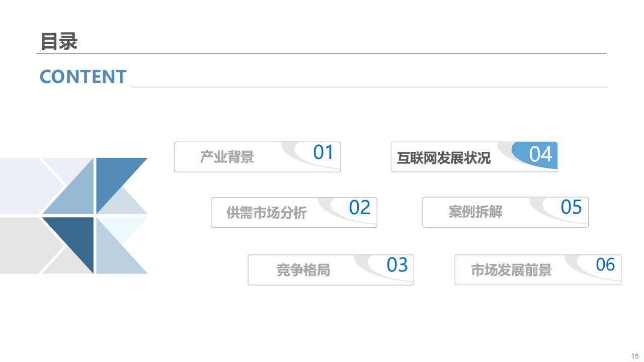Select the CONTENT heading text
The width and height of the screenshot is (644, 362).
point(83,77)
